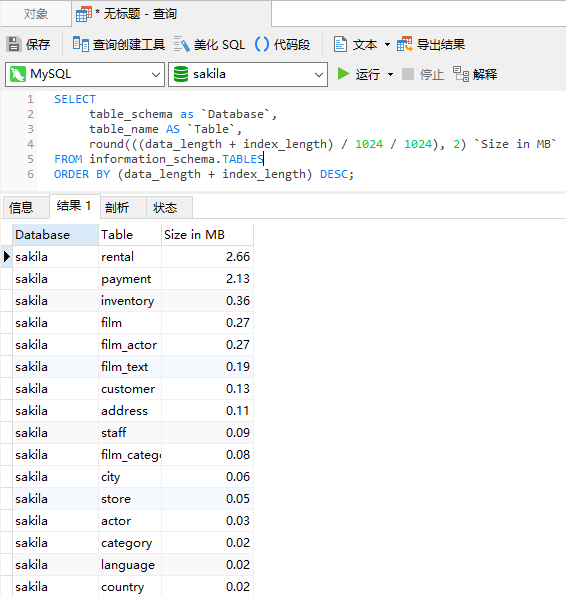The width and height of the screenshot is (566, 596).
Task: Switch to the Info (信息) tab
Action: coord(21,208)
